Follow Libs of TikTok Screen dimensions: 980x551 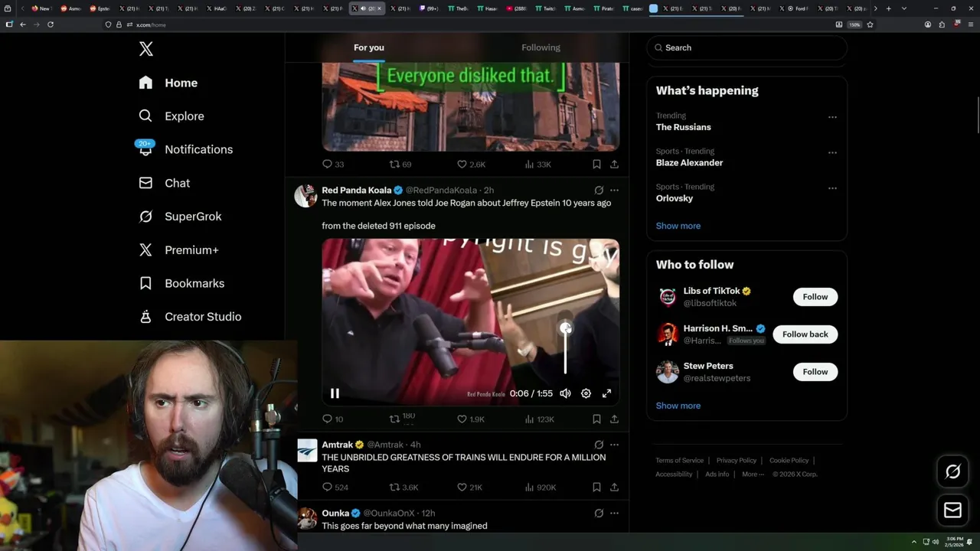[x=815, y=297]
